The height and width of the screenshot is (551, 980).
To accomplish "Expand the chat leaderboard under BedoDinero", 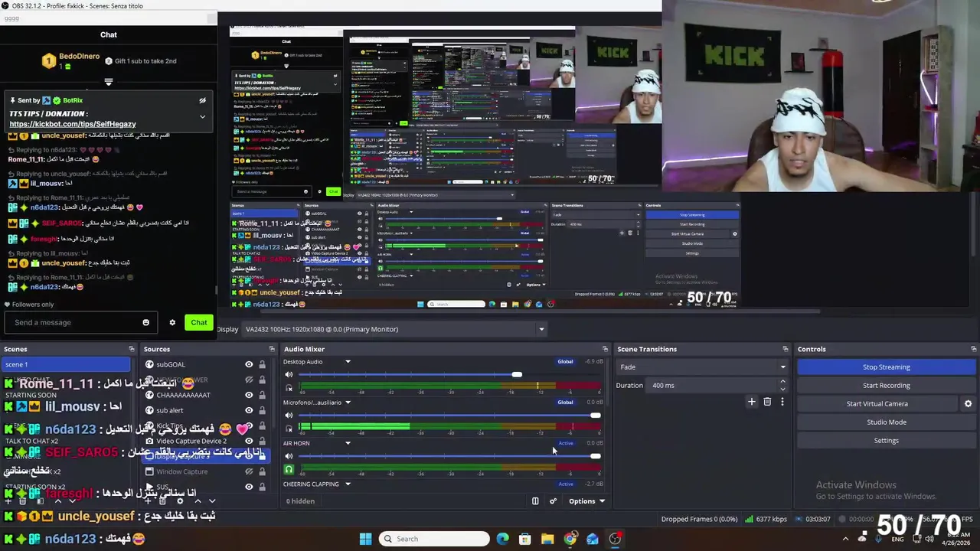I will [x=109, y=82].
